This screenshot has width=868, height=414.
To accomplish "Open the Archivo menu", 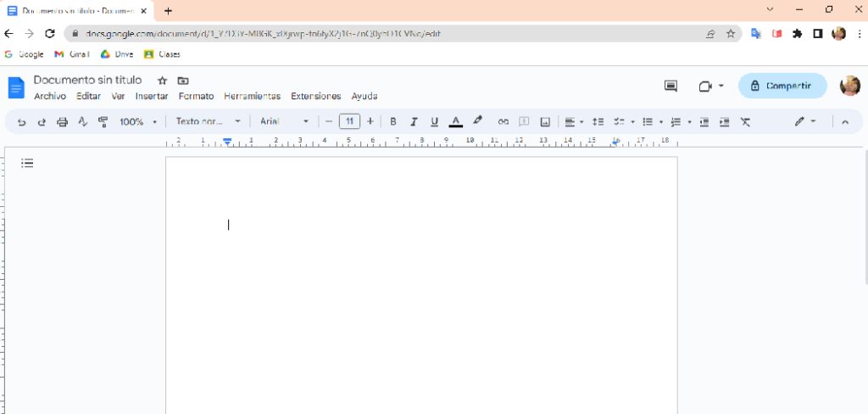I will coord(50,97).
